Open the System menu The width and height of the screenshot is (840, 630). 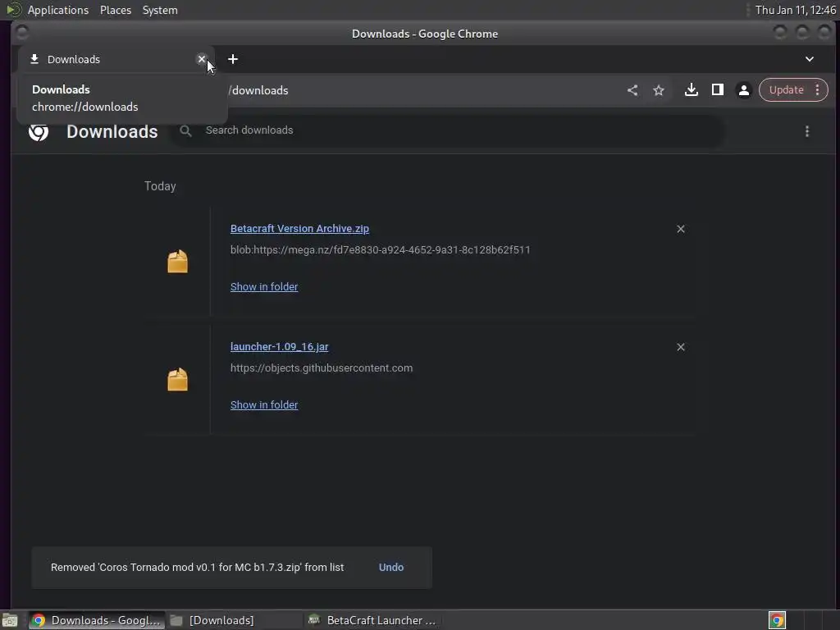[160, 10]
